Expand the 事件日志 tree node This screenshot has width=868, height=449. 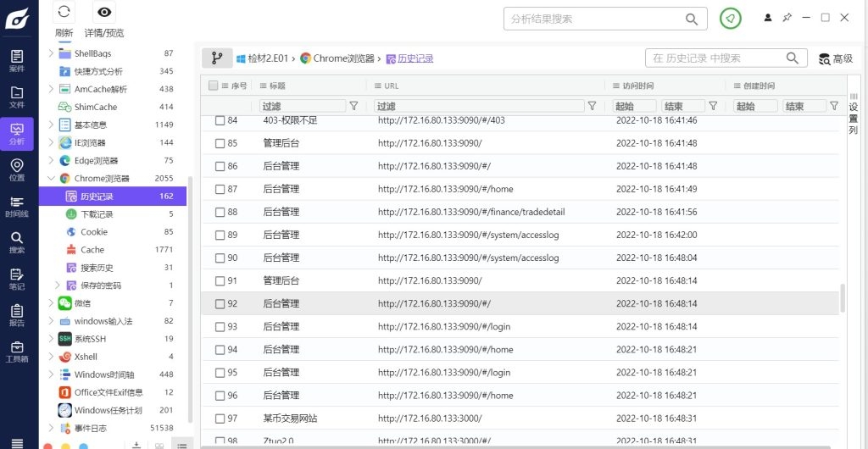click(52, 429)
